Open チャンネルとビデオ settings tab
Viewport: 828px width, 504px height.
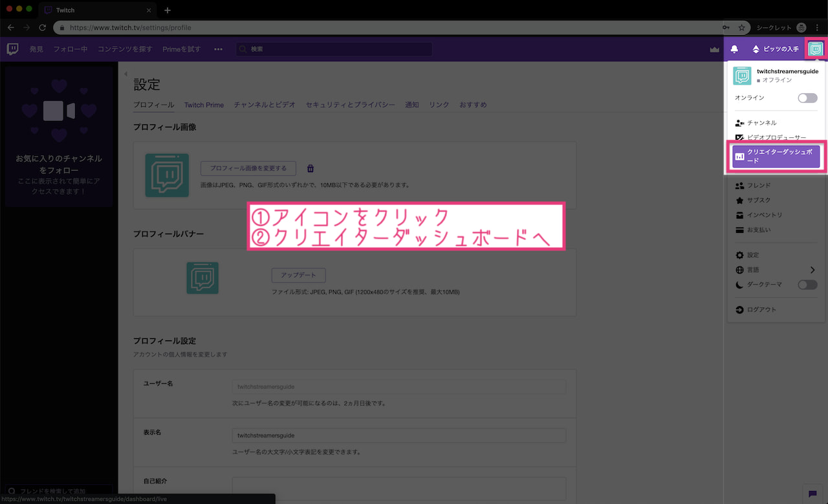coord(265,105)
